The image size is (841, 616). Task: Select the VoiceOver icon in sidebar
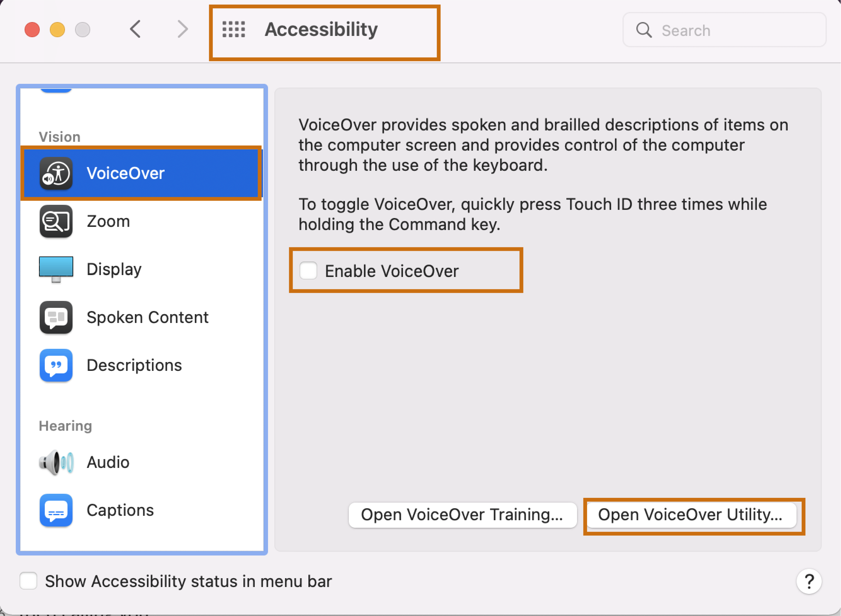pyautogui.click(x=56, y=173)
